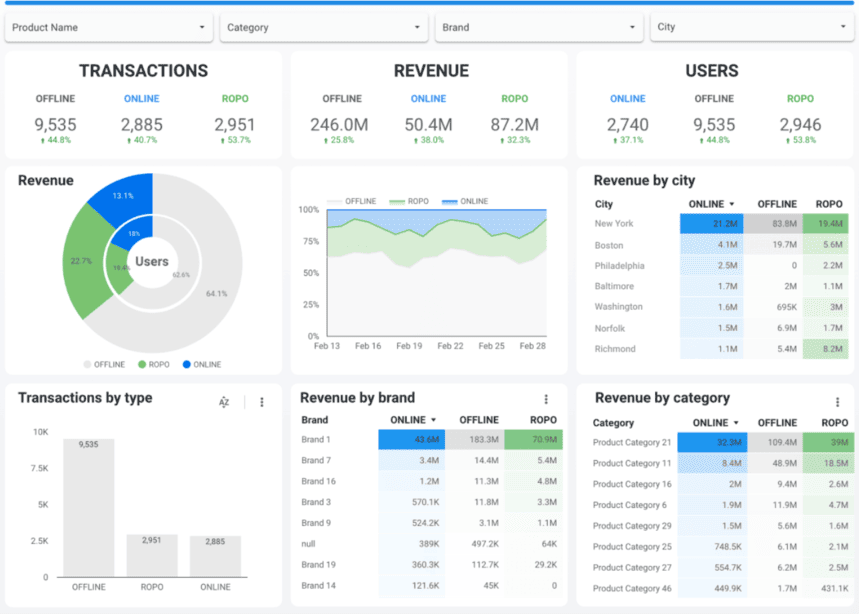Open more options menu for Revenue by category
Screen dimensions: 859x614
click(x=837, y=402)
